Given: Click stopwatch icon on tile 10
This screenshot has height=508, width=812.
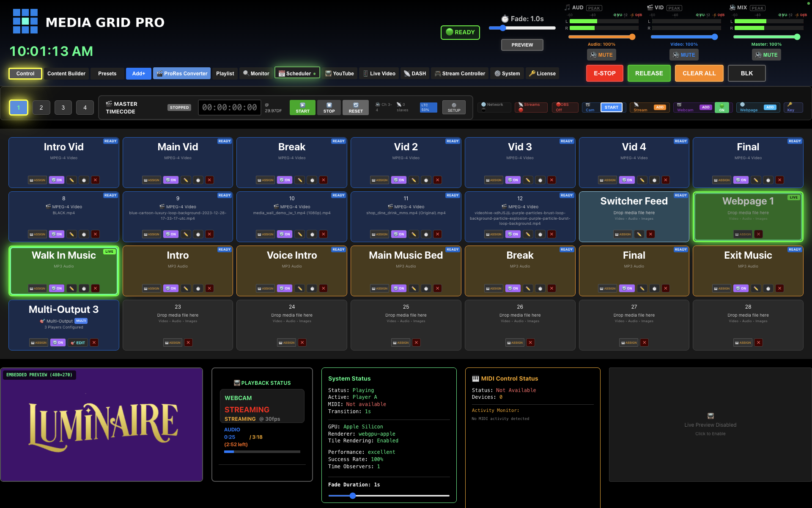Looking at the screenshot, I should (x=312, y=234).
